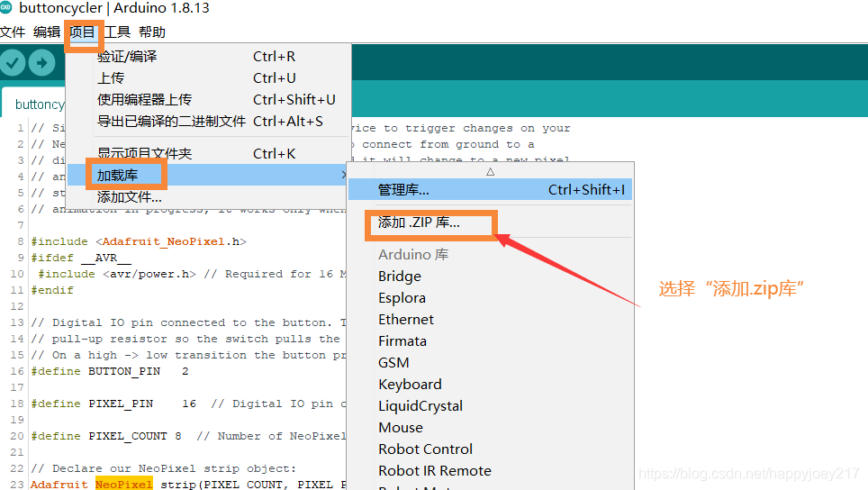868x490 pixels.
Task: Click the Arduino logo in title bar
Action: (x=6, y=7)
